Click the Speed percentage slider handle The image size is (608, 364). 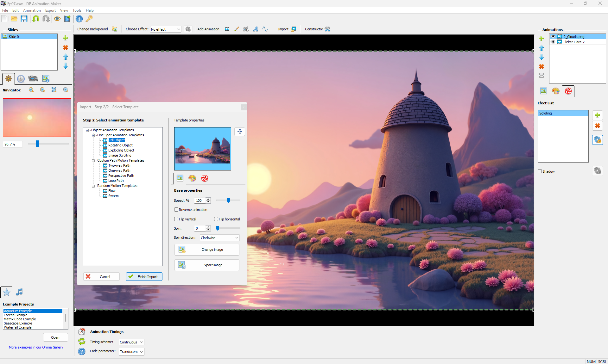click(x=228, y=200)
